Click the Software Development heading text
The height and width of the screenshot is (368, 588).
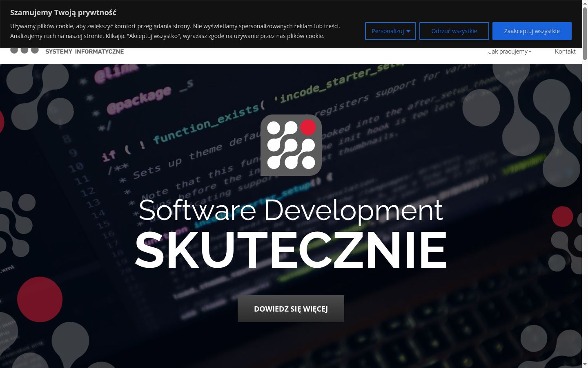291,210
